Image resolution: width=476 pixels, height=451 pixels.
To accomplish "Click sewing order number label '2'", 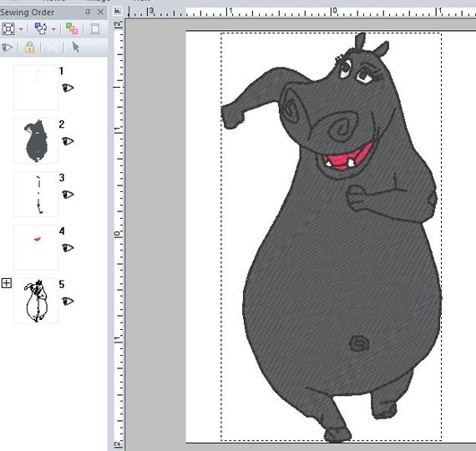I will [62, 124].
